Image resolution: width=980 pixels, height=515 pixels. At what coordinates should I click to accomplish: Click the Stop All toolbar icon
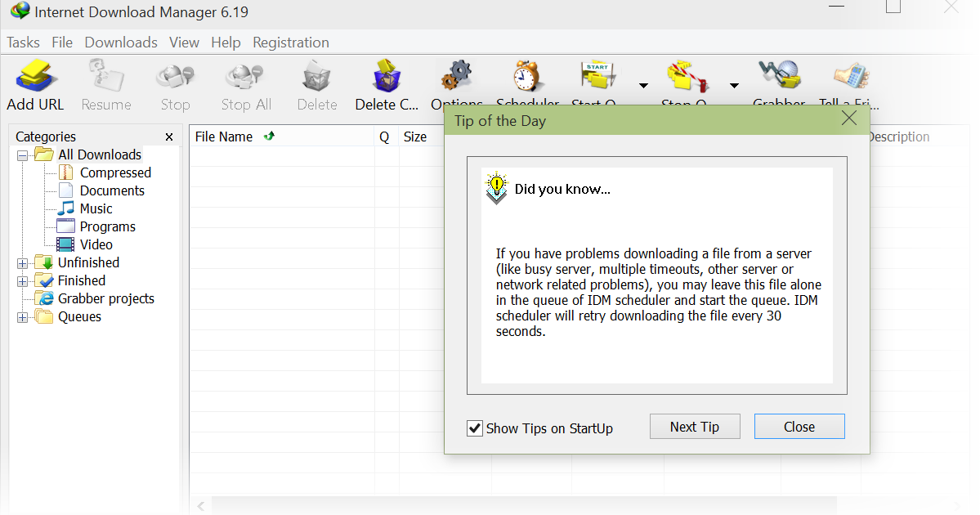(244, 76)
